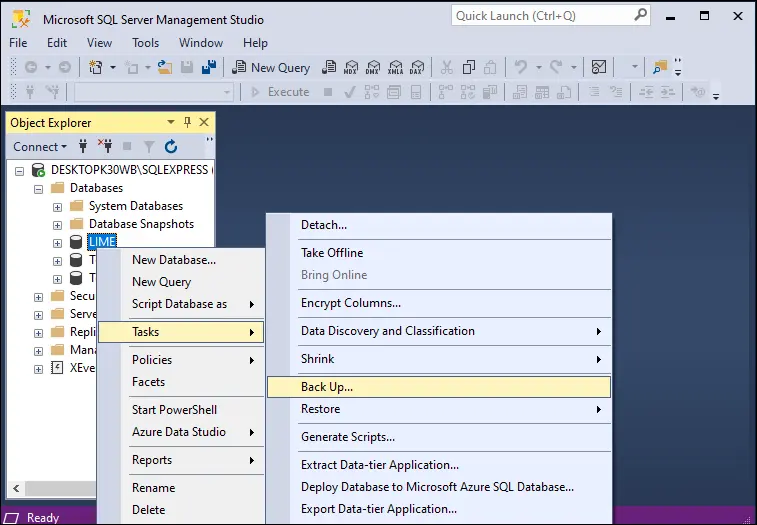Screen dimensions: 757x525
Task: Open the Script Database as submenu
Action: click(181, 304)
